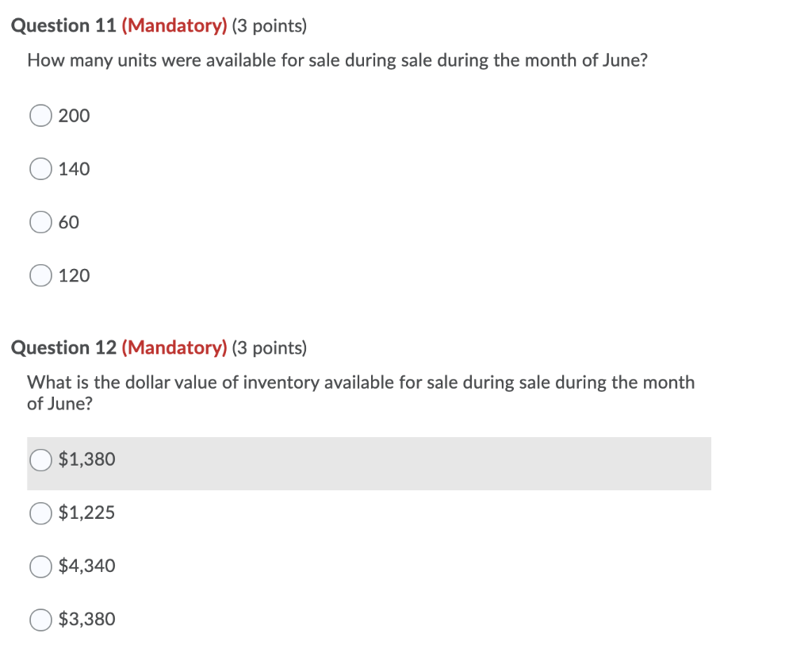Tick the $3,380 radio button
This screenshot has width=812, height=668.
40,620
